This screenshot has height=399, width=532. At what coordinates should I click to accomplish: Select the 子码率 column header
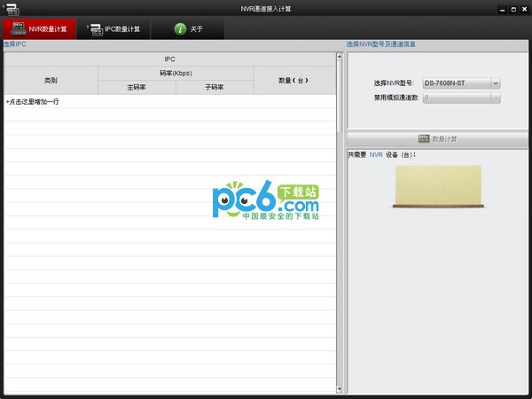pyautogui.click(x=215, y=87)
